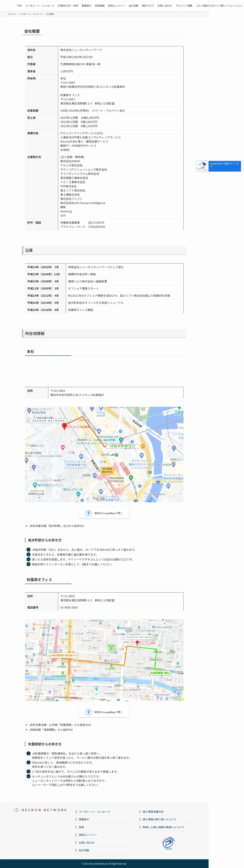Open コーポレート・メッセージ in the top navigation

[x=40, y=6]
